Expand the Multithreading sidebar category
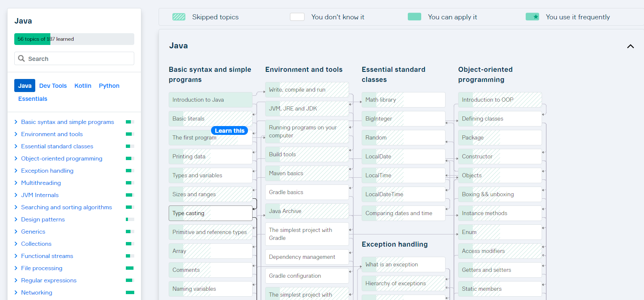The image size is (644, 300). 16,183
